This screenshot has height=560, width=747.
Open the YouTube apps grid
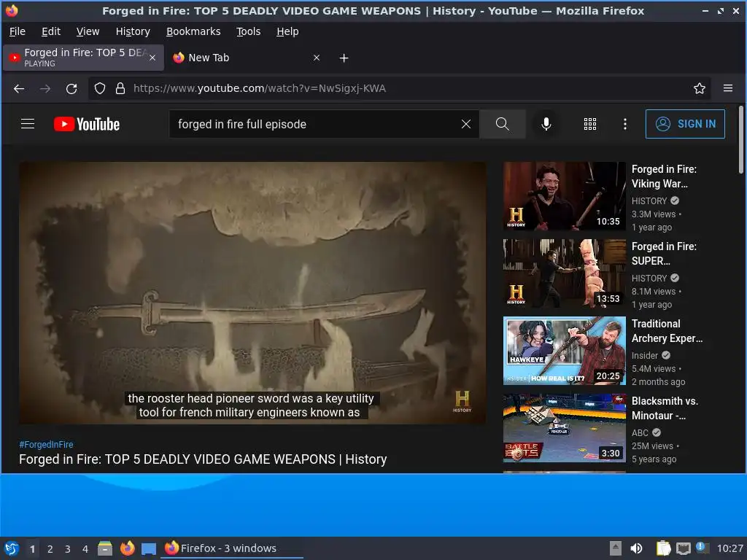pos(589,124)
